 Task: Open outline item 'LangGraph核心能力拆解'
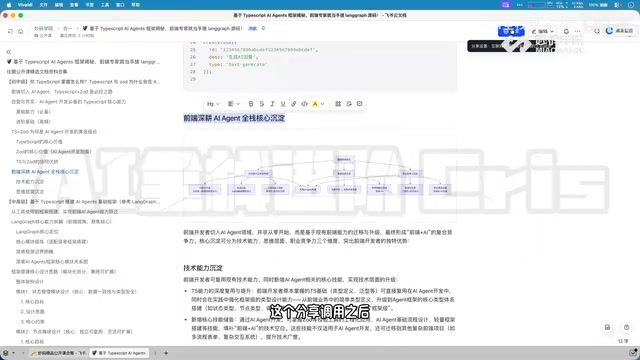(61, 222)
